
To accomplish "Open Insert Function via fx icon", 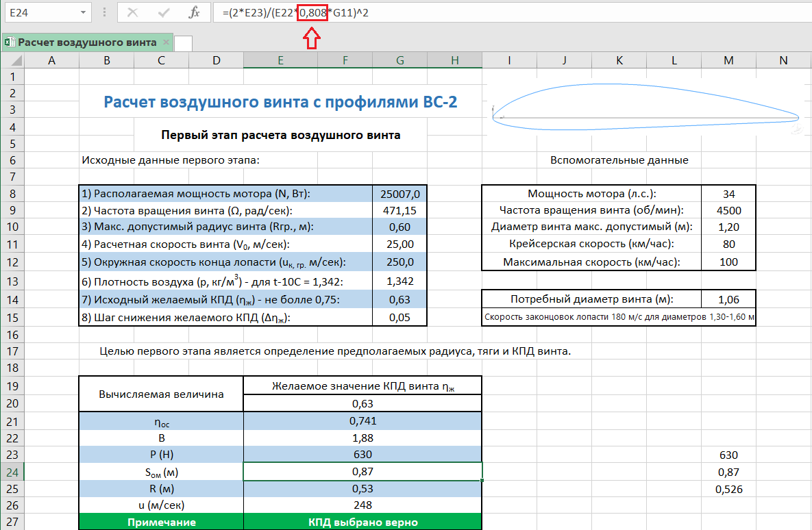I will click(194, 12).
